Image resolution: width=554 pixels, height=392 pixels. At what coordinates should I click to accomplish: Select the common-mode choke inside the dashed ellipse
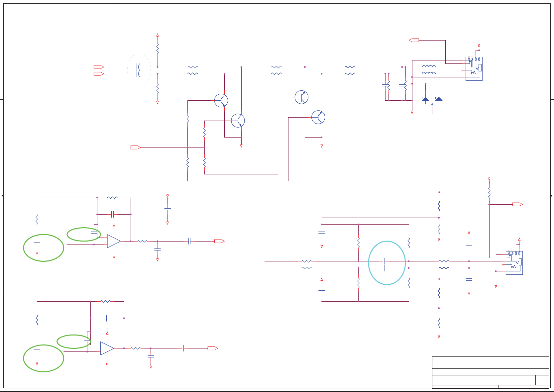139,70
